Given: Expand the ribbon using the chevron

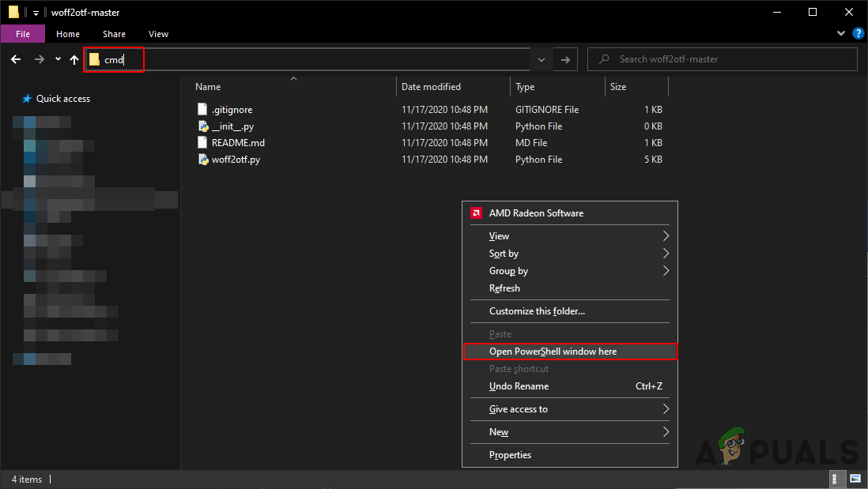Looking at the screenshot, I should point(840,34).
